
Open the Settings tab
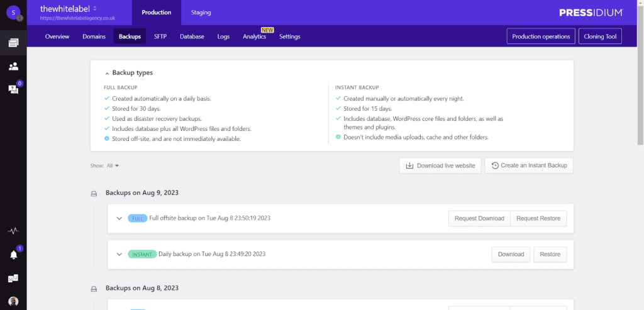289,36
